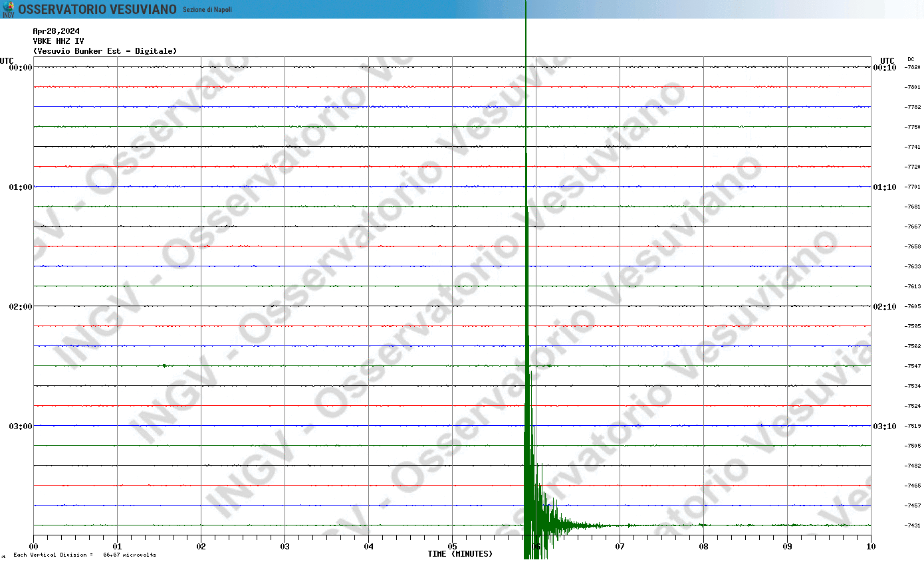Click the left UTC axis header
Viewport: 924px width, 564px height.
point(7,60)
